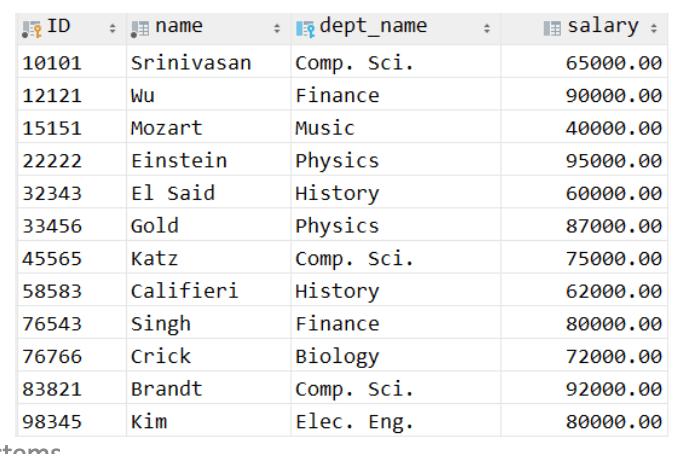
Task: Select the Einstein name cell
Action: (x=209, y=160)
